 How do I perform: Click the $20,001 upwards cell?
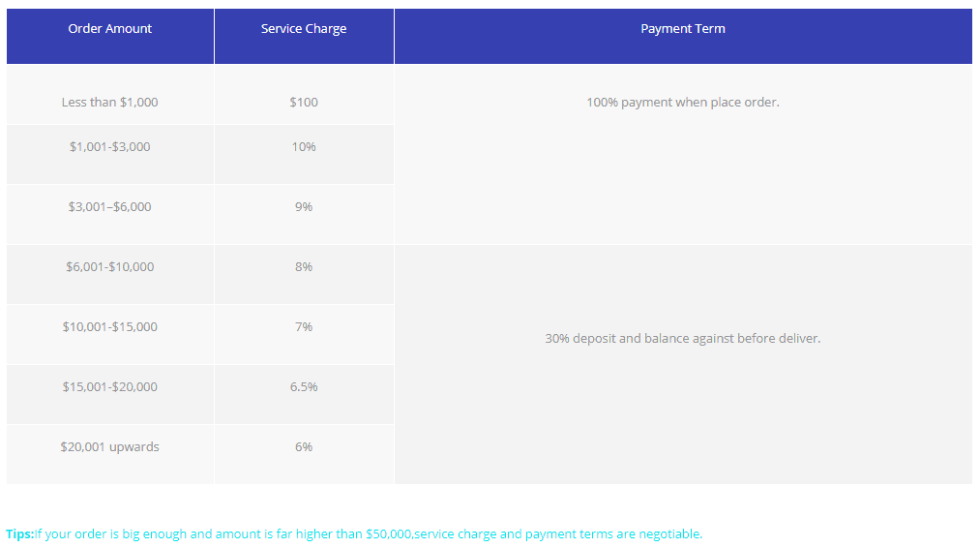[110, 447]
